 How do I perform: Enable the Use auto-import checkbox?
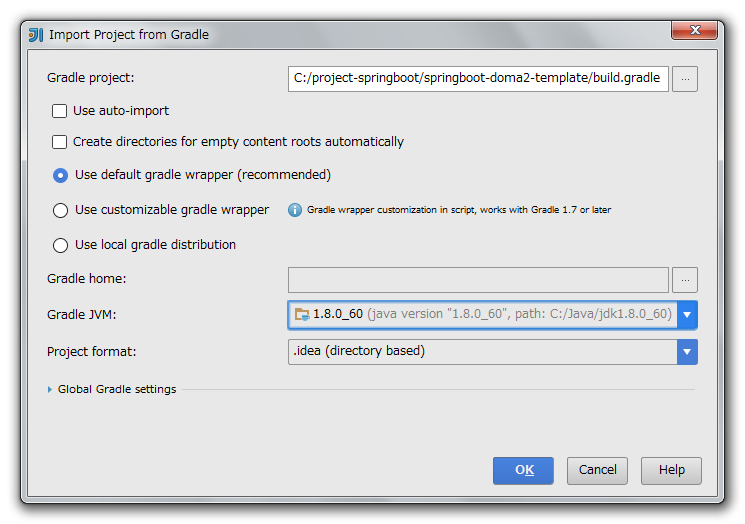point(59,111)
